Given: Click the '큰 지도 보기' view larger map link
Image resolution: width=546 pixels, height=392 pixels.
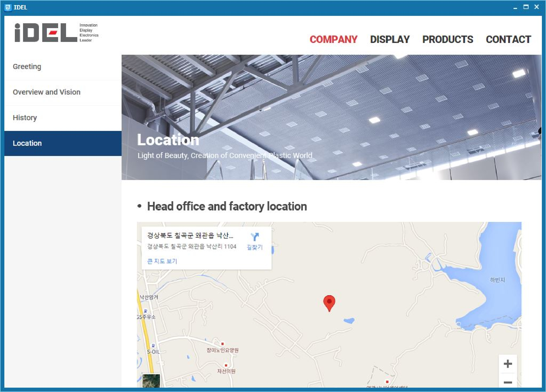Looking at the screenshot, I should [x=162, y=261].
